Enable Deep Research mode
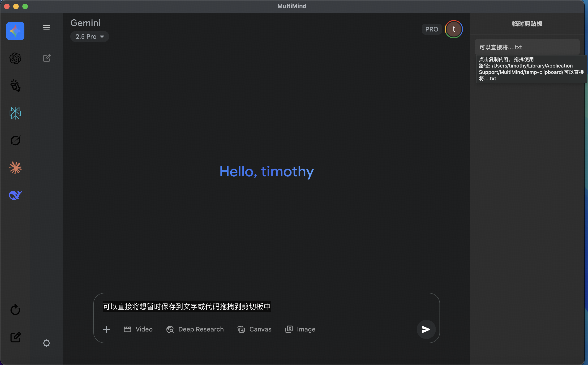 coord(195,329)
